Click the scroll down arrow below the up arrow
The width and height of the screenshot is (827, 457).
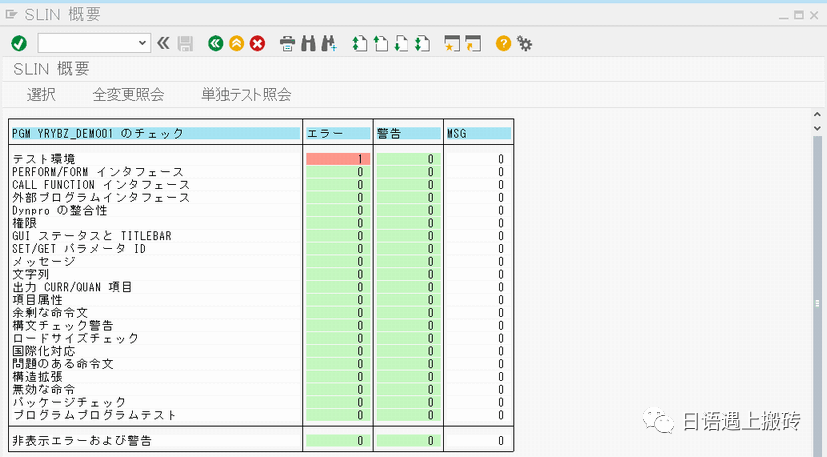(x=817, y=128)
